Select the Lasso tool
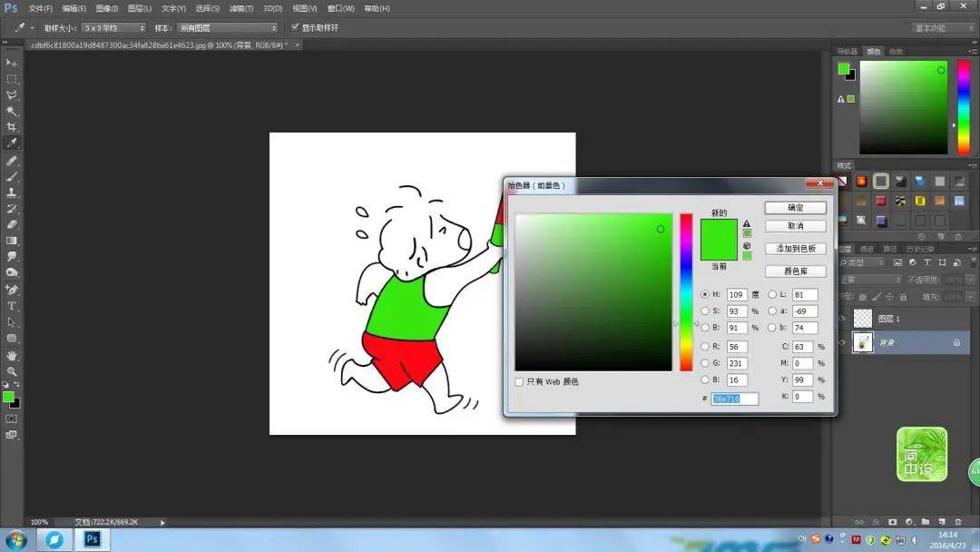 coord(11,95)
